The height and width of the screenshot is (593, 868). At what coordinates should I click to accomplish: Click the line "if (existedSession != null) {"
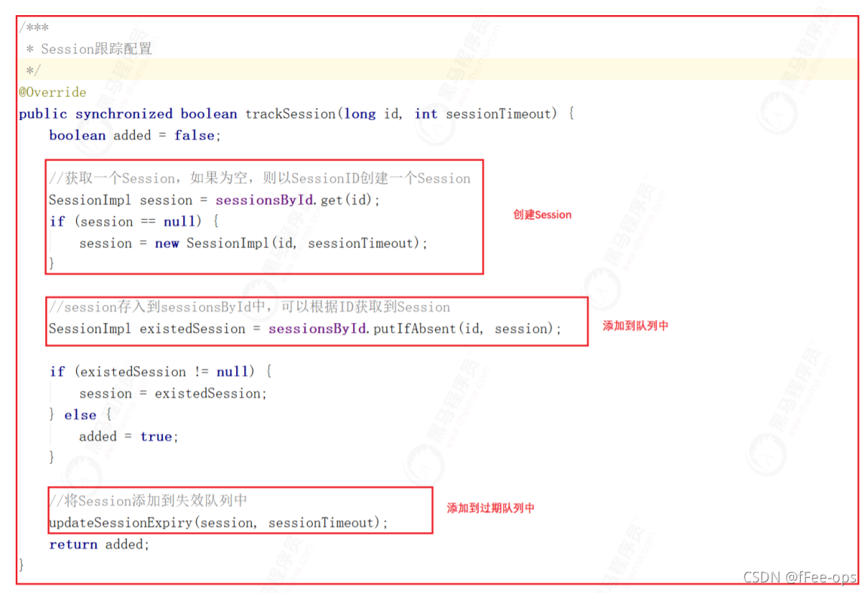click(x=161, y=371)
